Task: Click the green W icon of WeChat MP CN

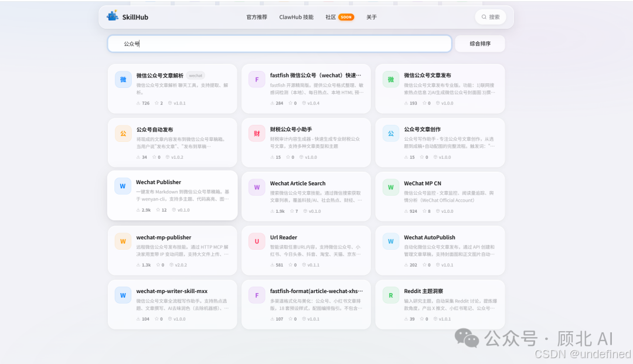Action: click(391, 187)
